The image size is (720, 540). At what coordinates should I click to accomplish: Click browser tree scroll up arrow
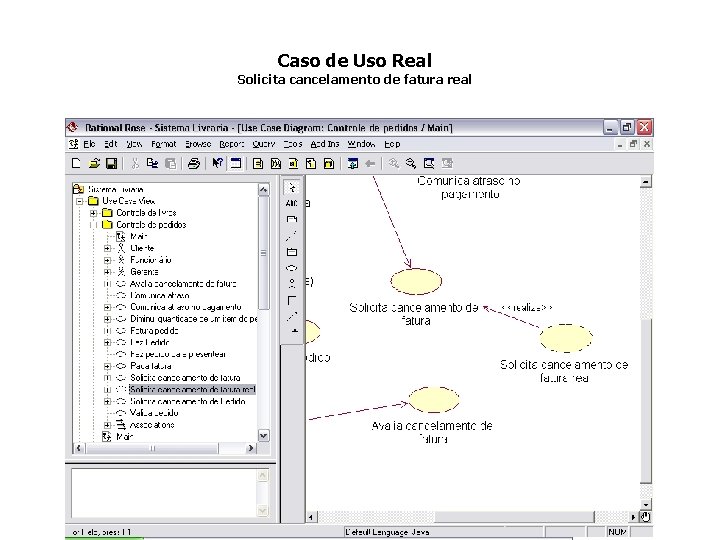[264, 189]
